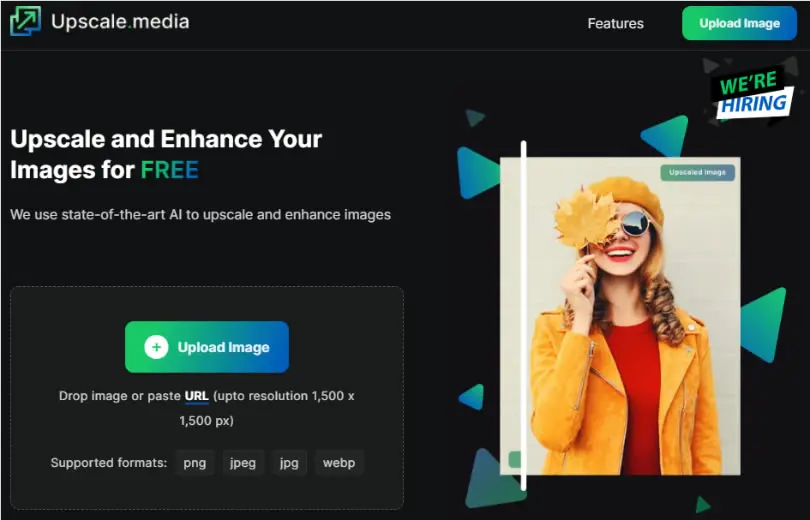
Task: Click the teal triangle right of the photo
Action: [x=764, y=325]
